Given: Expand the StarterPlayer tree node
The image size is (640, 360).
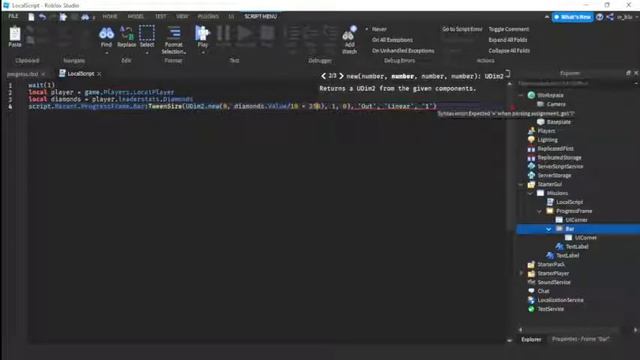Looking at the screenshot, I should point(521,273).
